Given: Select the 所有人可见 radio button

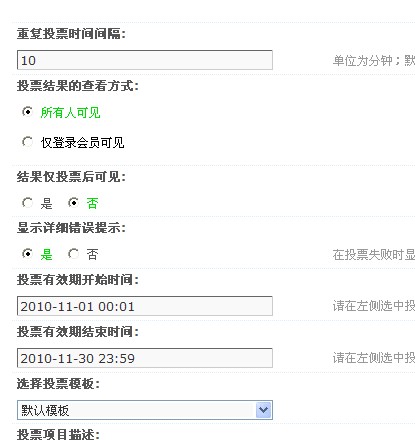Looking at the screenshot, I should (x=27, y=112).
